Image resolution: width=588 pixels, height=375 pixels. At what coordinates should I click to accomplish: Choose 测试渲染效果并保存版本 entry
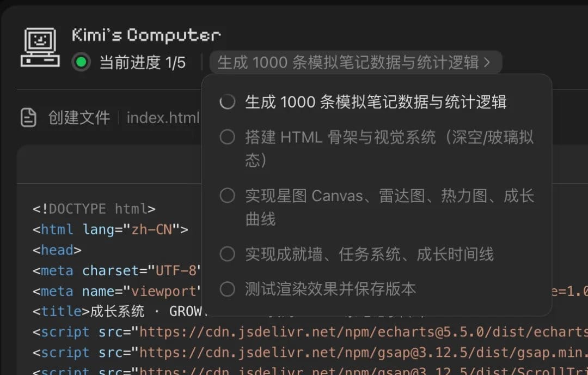(x=330, y=289)
